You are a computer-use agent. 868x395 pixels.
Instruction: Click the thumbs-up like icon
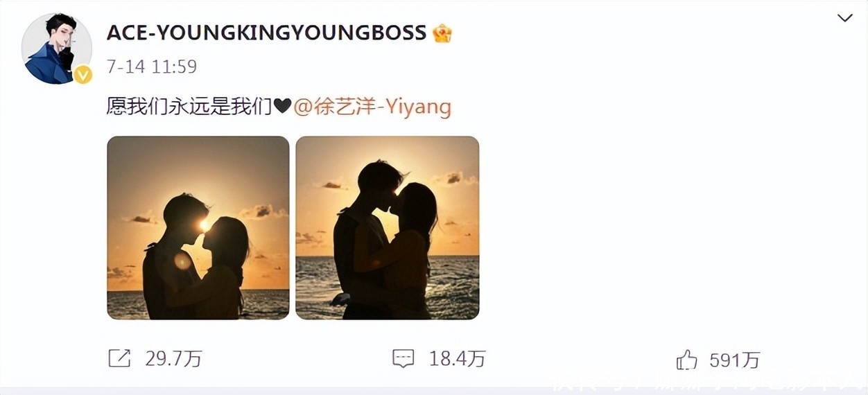click(686, 359)
